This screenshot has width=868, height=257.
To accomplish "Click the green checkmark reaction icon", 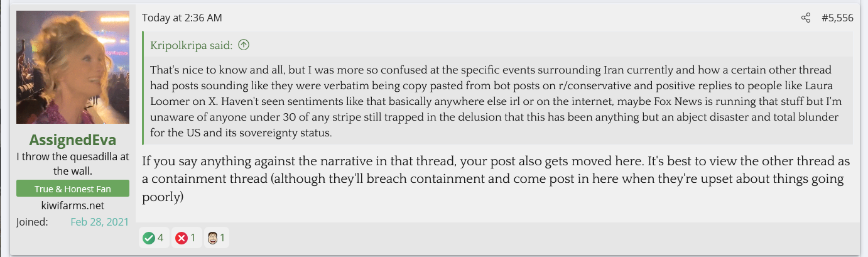I will 149,238.
